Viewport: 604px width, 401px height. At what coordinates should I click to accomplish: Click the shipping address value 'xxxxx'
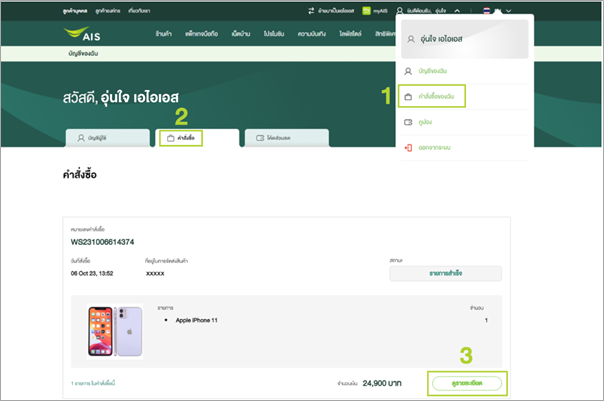tap(155, 273)
